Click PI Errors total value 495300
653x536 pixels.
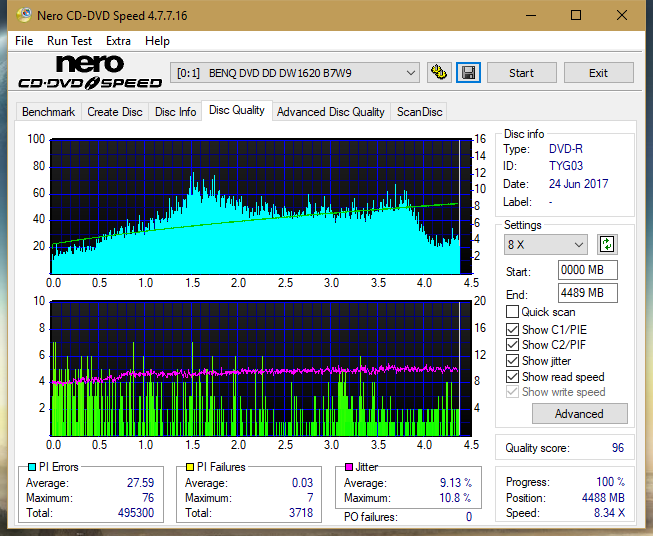tap(136, 513)
